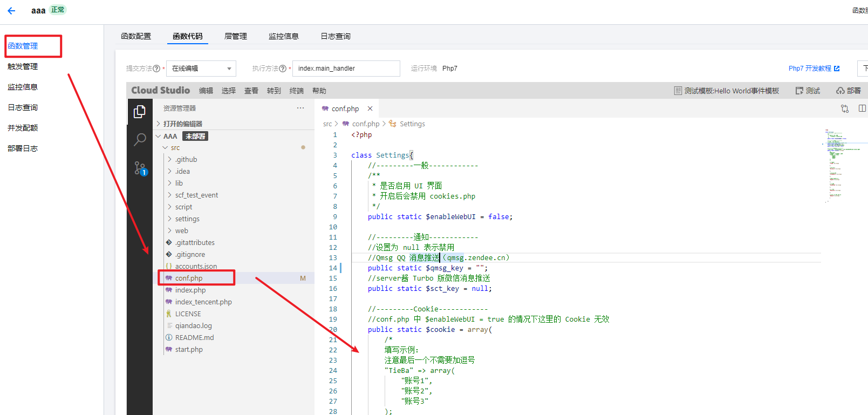
Task: Select 监控信息 in the left sidebar
Action: pos(23,87)
